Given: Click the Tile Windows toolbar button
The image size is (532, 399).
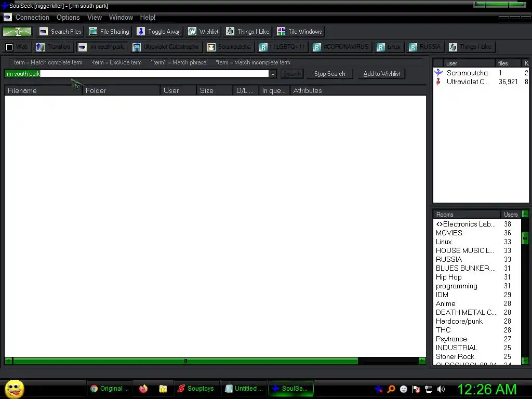Looking at the screenshot, I should [299, 32].
